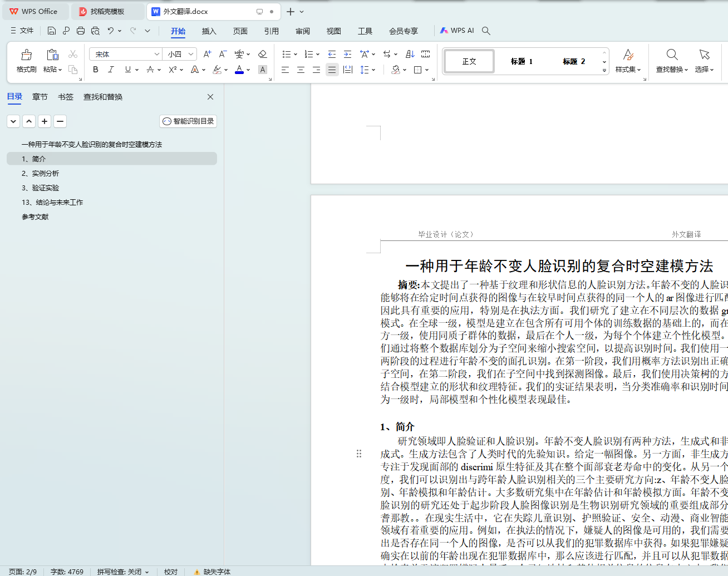
Task: Save the document with the save icon
Action: pos(52,31)
